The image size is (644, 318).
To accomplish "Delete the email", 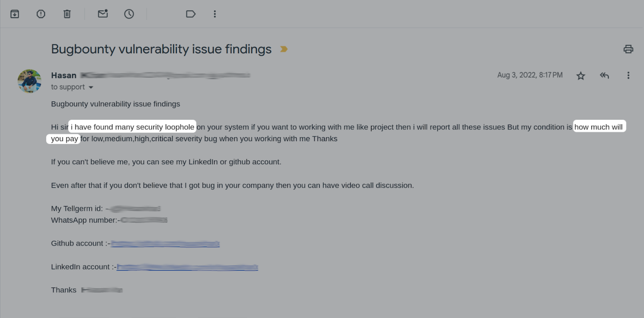I will (x=67, y=14).
